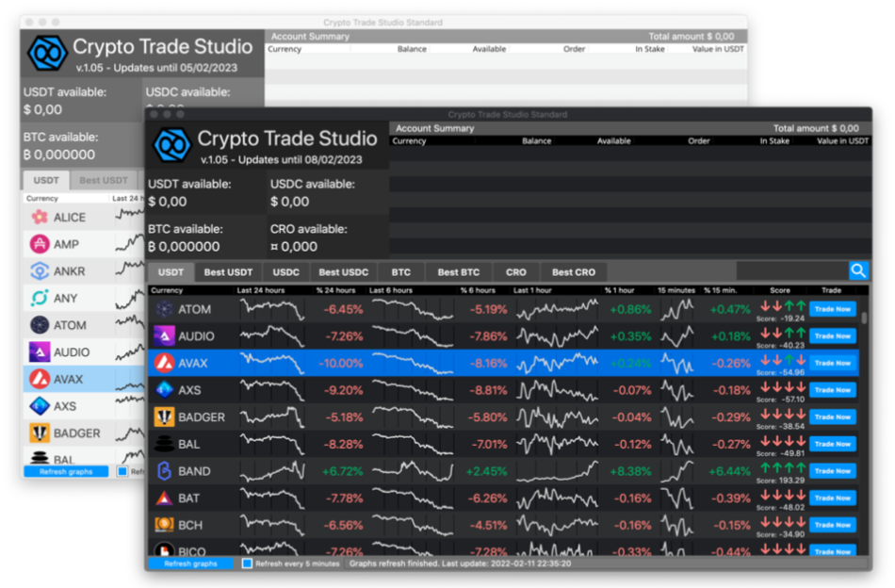Viewport: 895px width, 588px height.
Task: Select the BICO token icon
Action: [x=162, y=551]
